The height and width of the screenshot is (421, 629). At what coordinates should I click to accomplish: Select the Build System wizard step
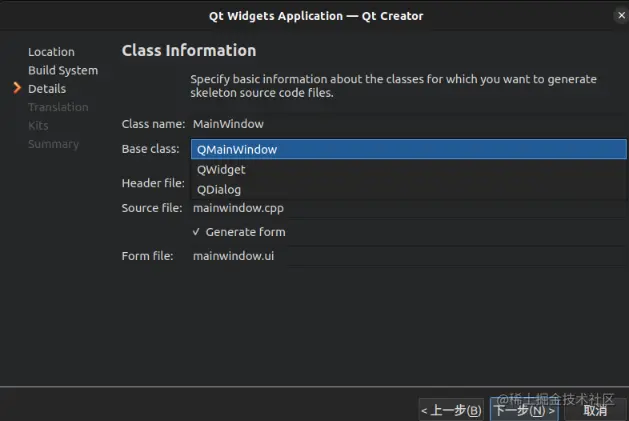[x=63, y=71]
